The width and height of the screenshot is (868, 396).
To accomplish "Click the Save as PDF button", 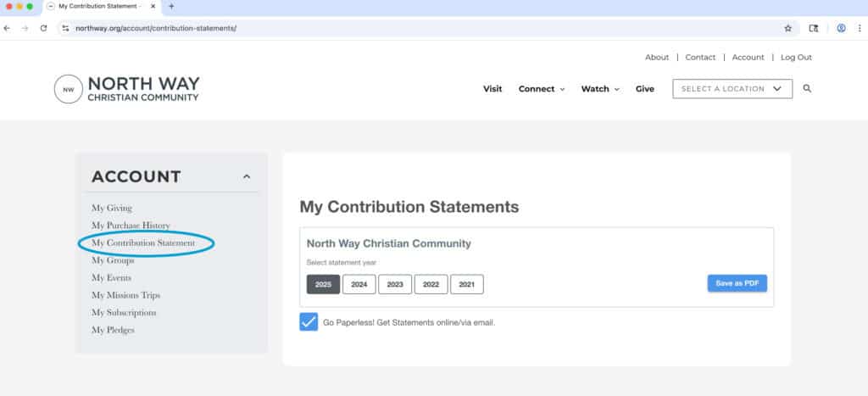I will tap(737, 283).
